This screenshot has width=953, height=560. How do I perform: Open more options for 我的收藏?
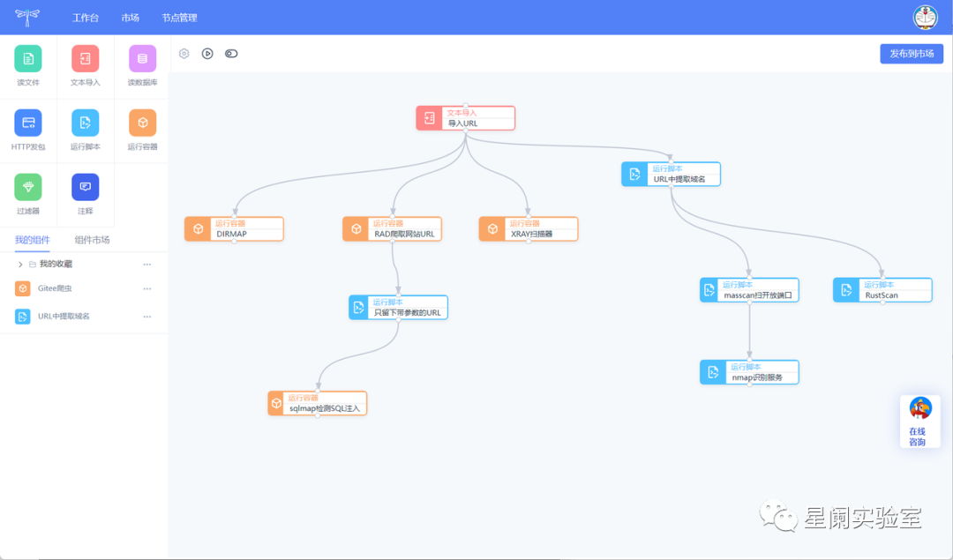pyautogui.click(x=147, y=265)
